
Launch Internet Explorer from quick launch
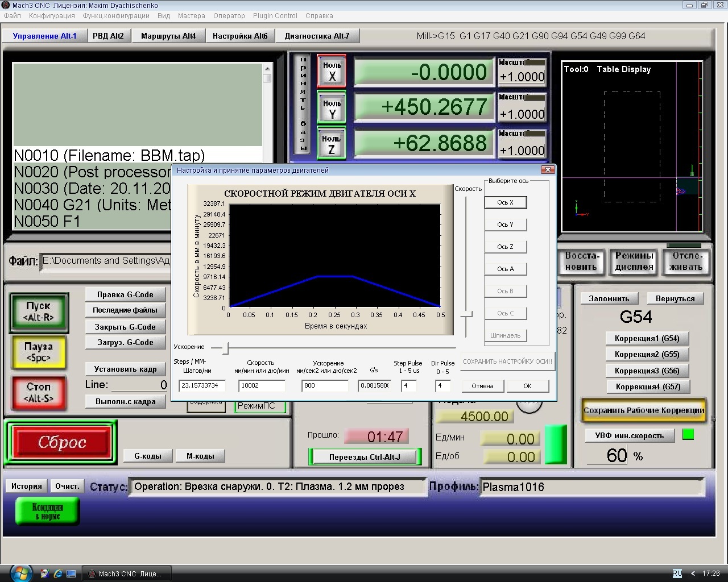(57, 574)
